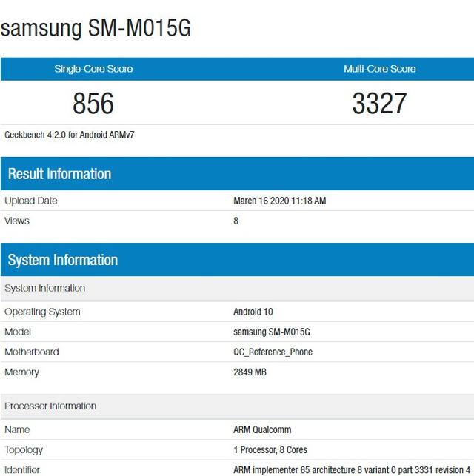Select the multi-core score value 3327
This screenshot has width=474, height=476.
coord(379,103)
